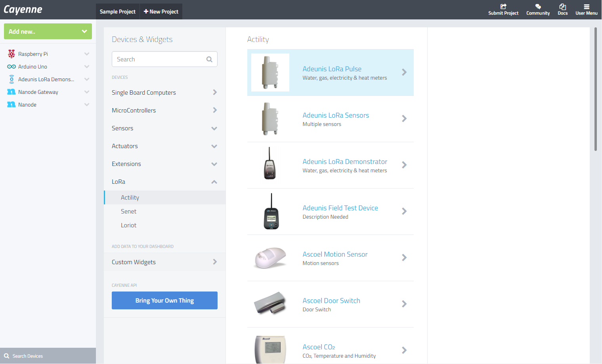
Task: Click arrow beside Adeunis LoRa Pulse
Action: coord(404,72)
